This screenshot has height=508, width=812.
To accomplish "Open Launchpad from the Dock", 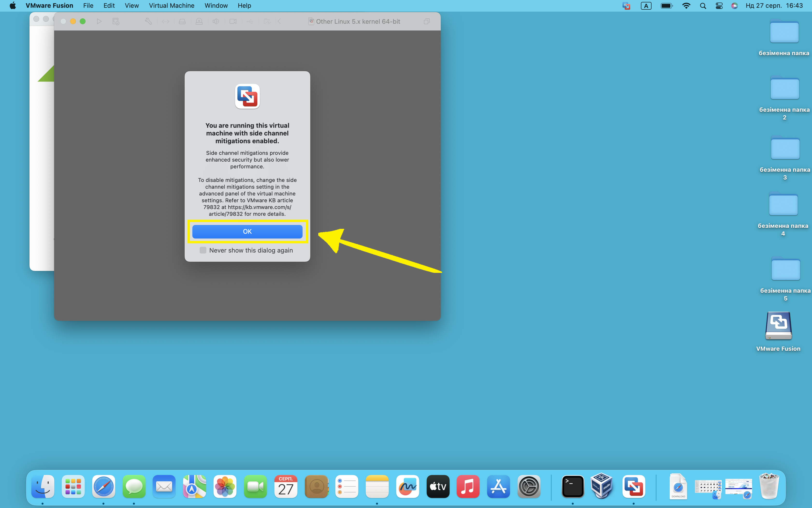I will point(73,486).
